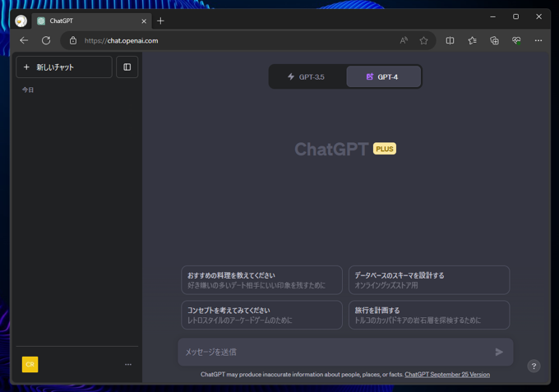
Task: Switch to GPT-3.5 model
Action: click(307, 76)
